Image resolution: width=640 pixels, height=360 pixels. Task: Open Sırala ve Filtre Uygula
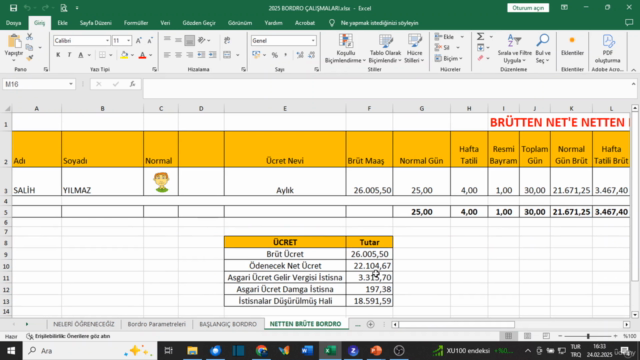pyautogui.click(x=515, y=49)
